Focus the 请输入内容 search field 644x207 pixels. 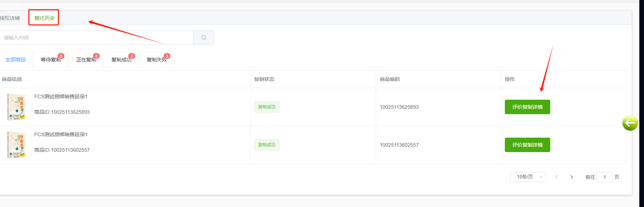click(97, 38)
